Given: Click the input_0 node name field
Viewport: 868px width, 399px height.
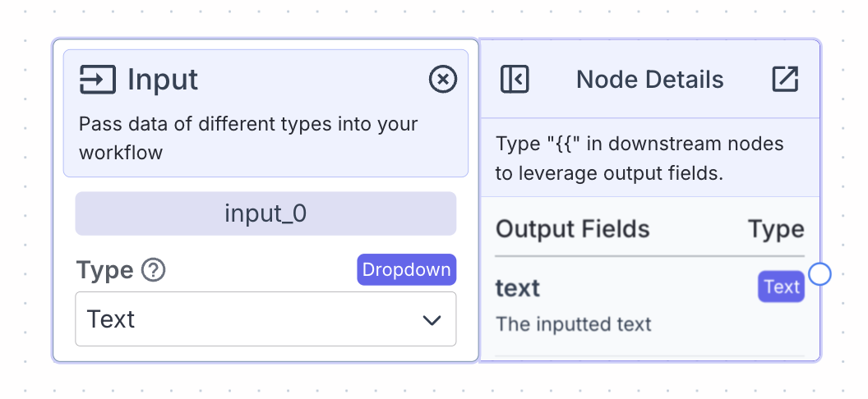Looking at the screenshot, I should (x=265, y=213).
